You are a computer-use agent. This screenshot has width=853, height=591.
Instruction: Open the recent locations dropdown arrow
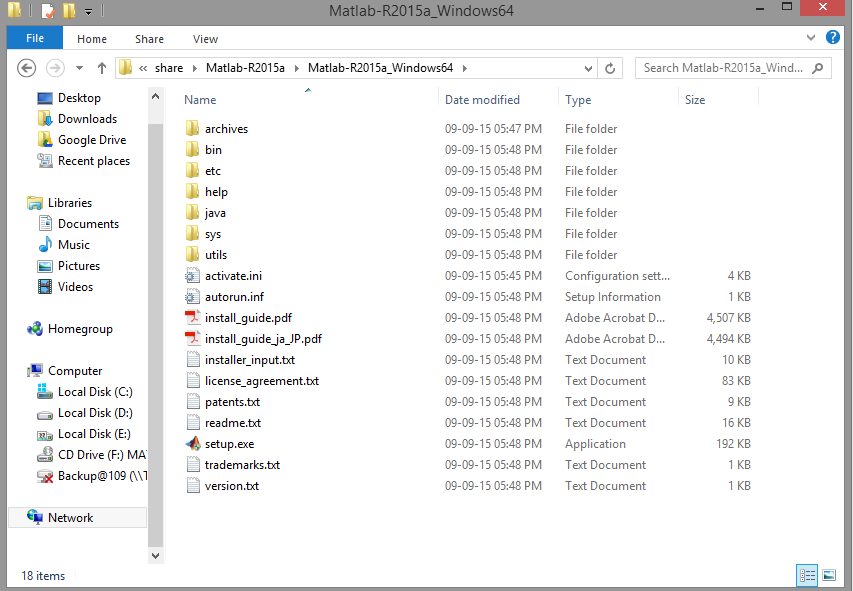80,69
